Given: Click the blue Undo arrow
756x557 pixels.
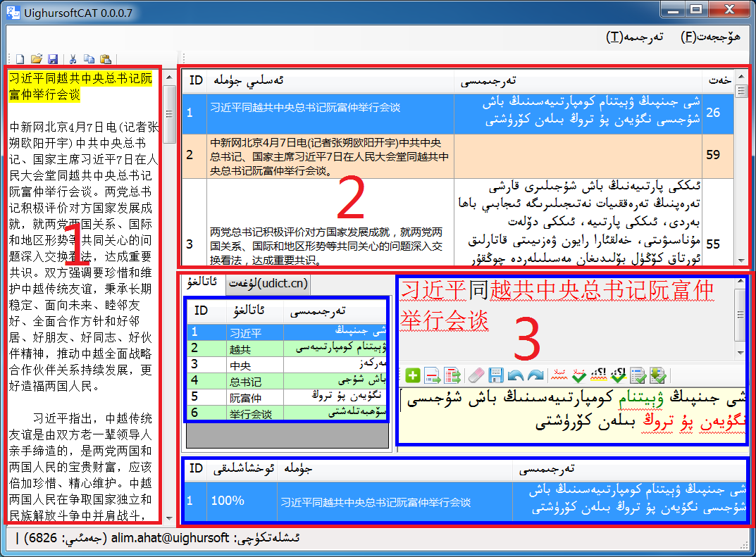Looking at the screenshot, I should point(516,375).
